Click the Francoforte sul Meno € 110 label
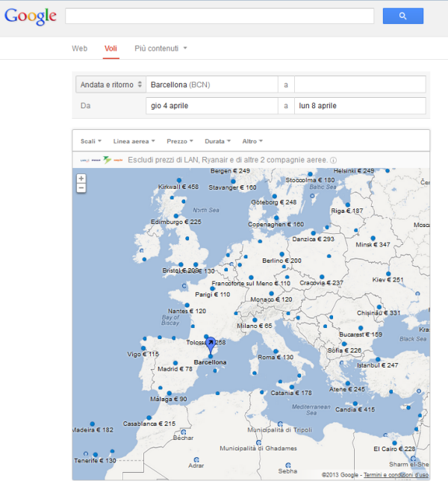The image size is (448, 484). coord(251,283)
